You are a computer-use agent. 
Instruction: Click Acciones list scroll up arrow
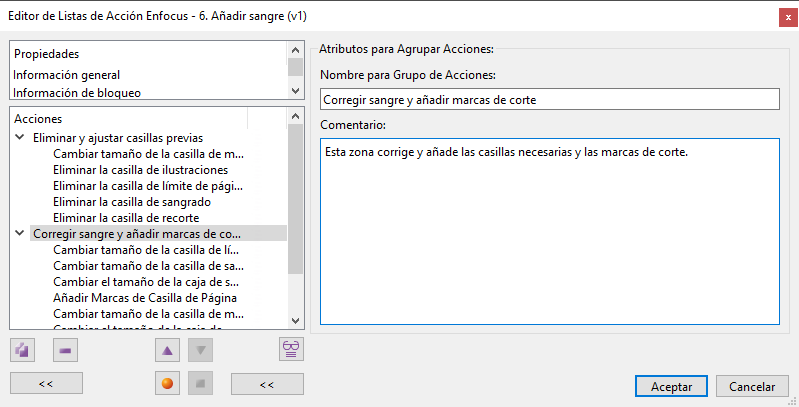(x=295, y=116)
